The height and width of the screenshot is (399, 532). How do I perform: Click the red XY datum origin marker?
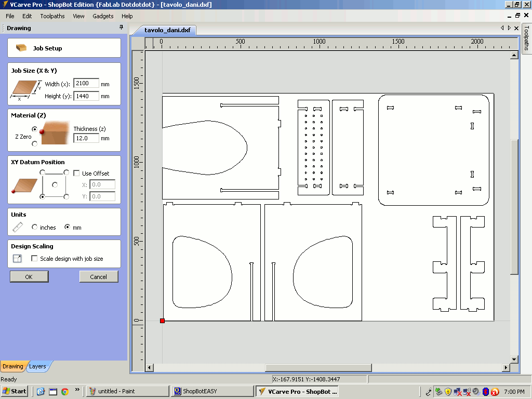pyautogui.click(x=162, y=321)
